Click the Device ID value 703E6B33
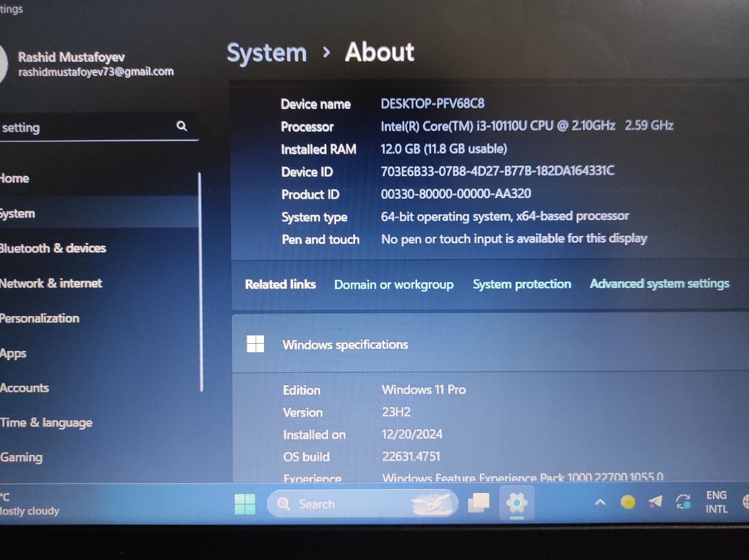The image size is (749, 560). 497,171
